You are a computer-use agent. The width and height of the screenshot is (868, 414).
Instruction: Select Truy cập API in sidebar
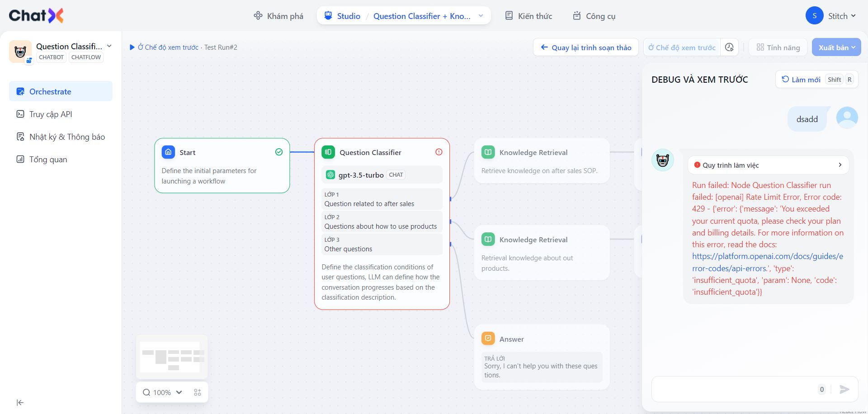click(x=51, y=114)
